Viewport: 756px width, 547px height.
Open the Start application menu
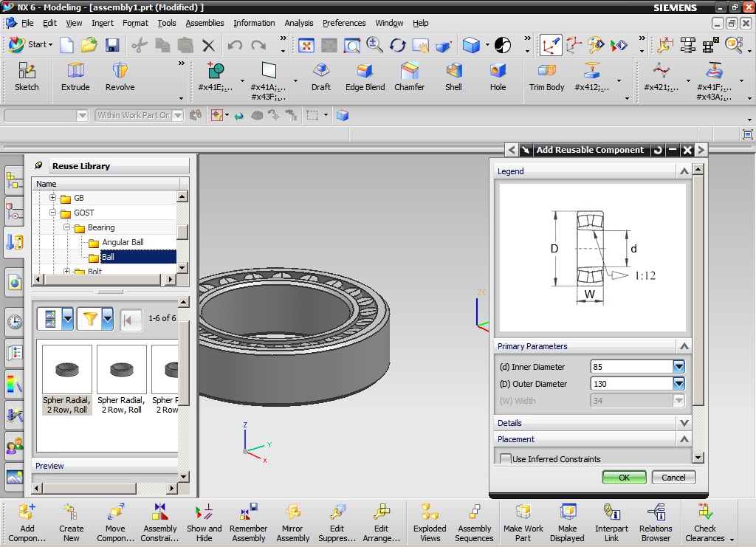tap(30, 44)
